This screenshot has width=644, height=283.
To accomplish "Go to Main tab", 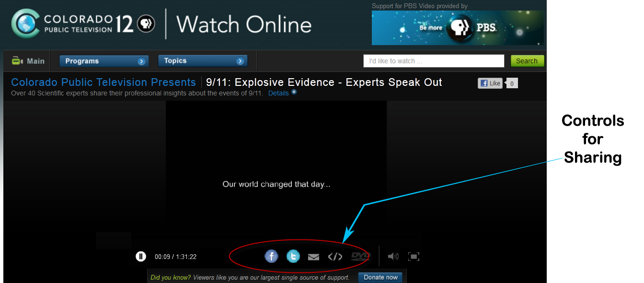I will (29, 61).
